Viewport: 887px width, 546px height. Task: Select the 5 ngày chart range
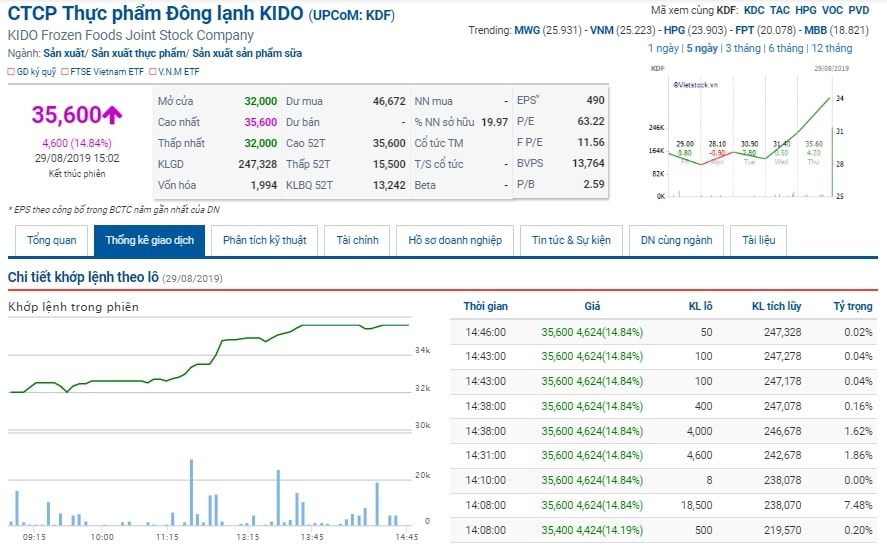702,48
